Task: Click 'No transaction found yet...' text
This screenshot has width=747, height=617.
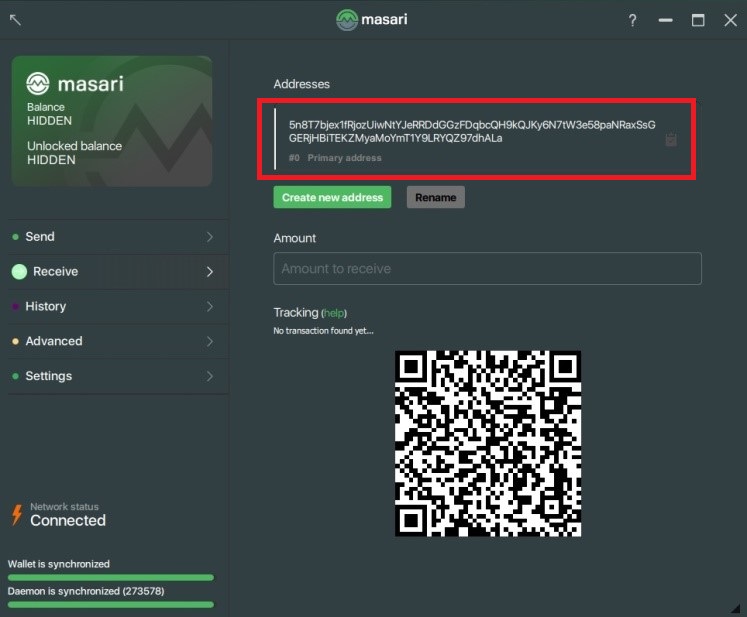Action: 323,331
